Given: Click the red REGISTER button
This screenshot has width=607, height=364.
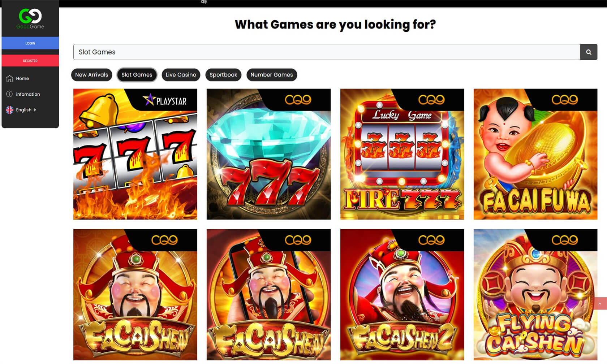Looking at the screenshot, I should 30,61.
